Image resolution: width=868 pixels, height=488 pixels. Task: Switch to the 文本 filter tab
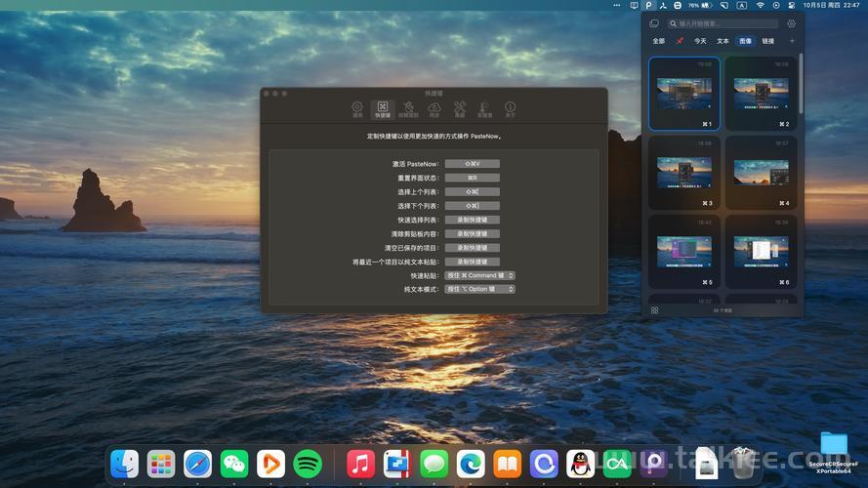pyautogui.click(x=723, y=41)
